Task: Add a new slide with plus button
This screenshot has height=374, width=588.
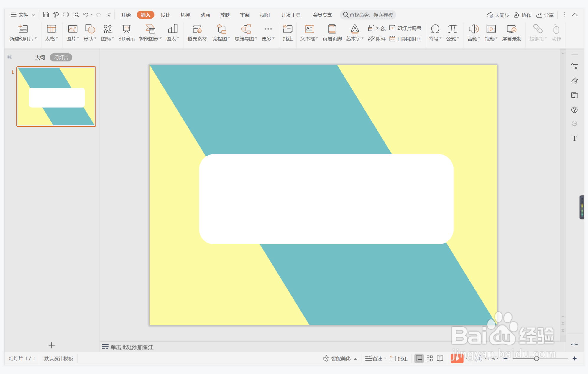Action: coord(52,345)
